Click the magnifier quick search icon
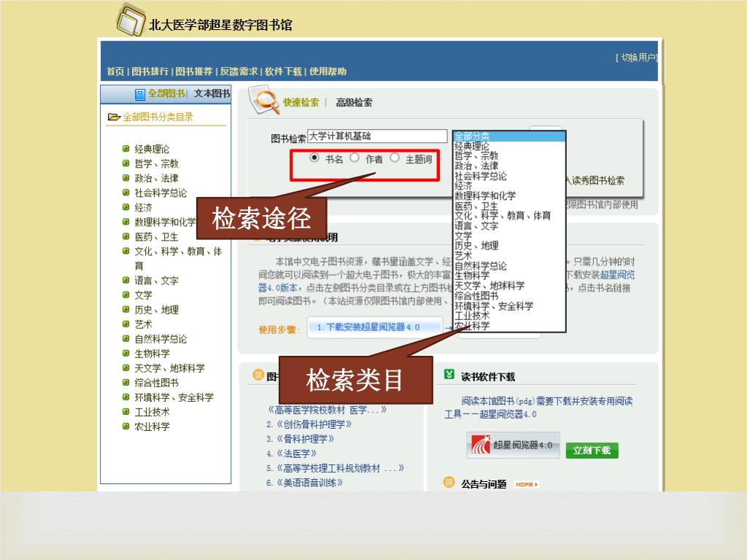The height and width of the screenshot is (560, 747). coord(265,99)
